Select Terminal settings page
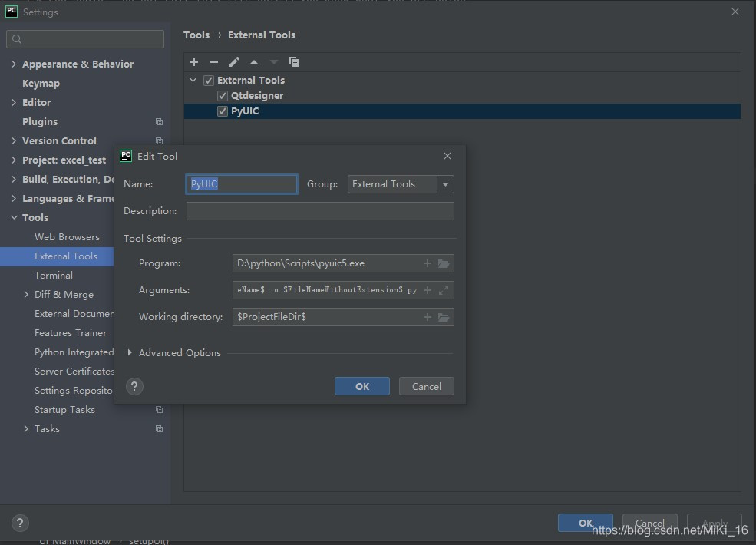The height and width of the screenshot is (545, 756). 54,276
